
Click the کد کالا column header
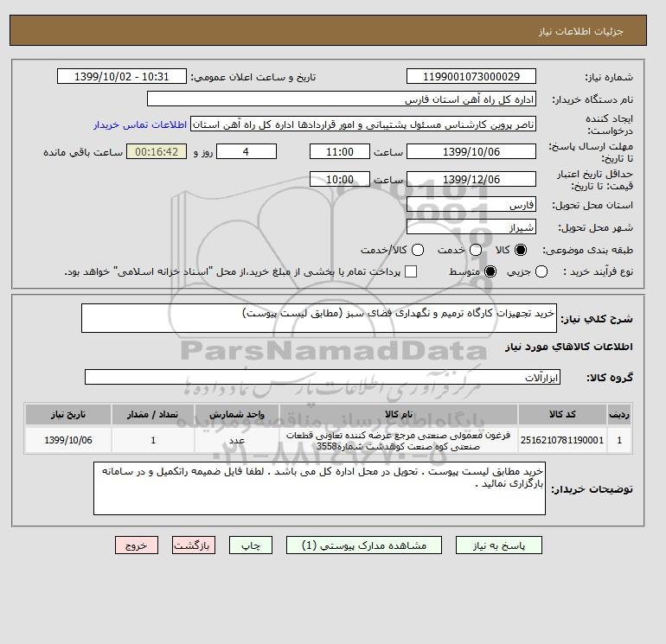[x=562, y=414]
